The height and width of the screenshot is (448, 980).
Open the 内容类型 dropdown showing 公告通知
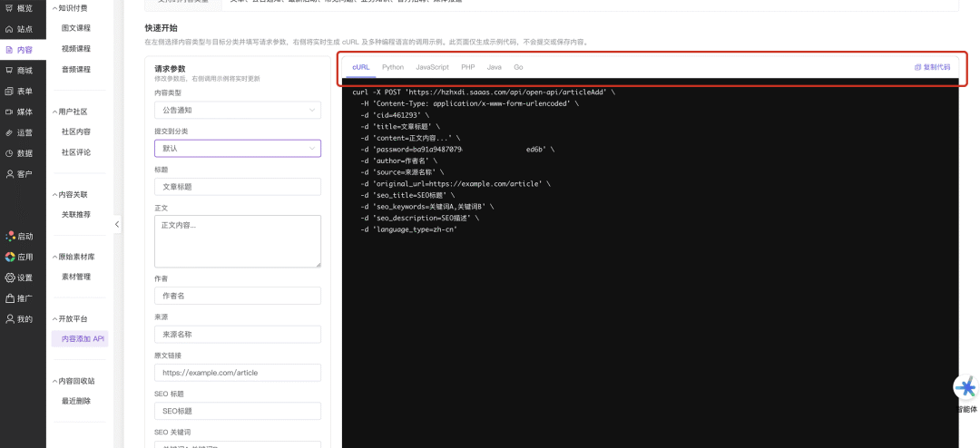click(238, 110)
